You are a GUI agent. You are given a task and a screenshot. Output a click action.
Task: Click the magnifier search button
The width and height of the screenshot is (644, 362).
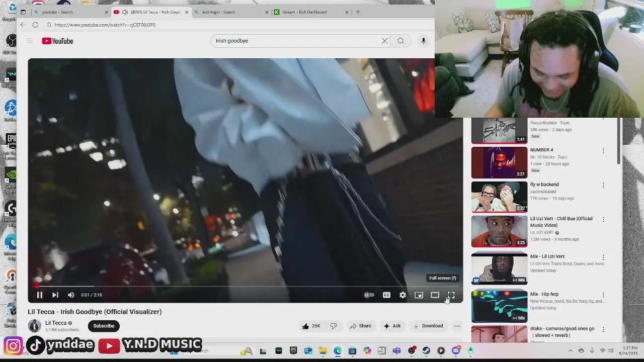coord(400,41)
